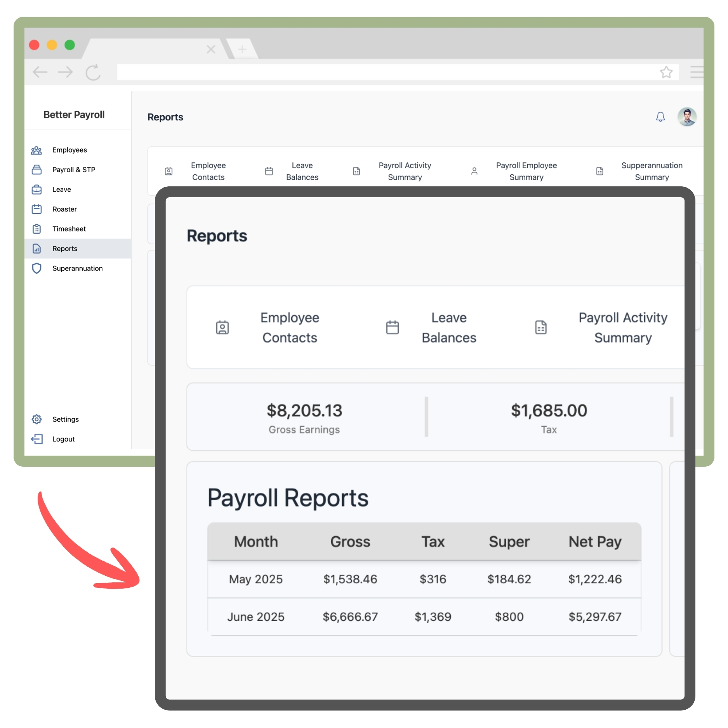Open the Payroll & STP menu item
The image size is (728, 728).
[x=73, y=170]
